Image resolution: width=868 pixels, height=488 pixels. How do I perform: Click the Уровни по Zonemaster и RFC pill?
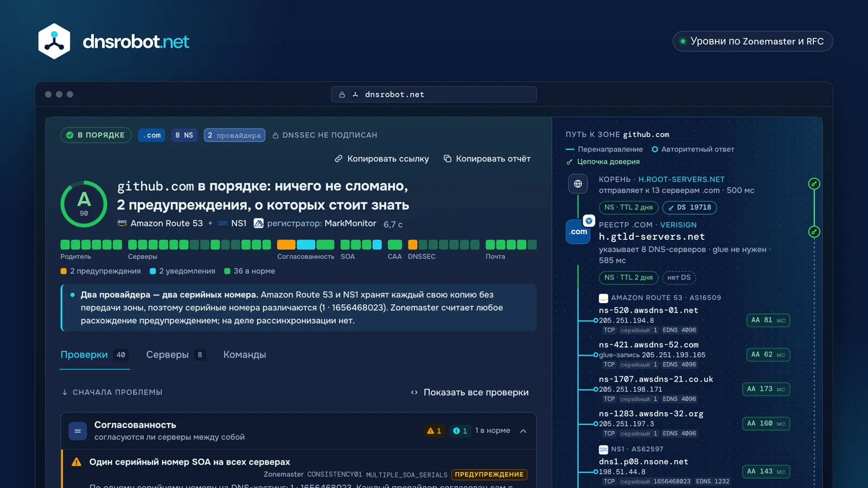coord(752,41)
